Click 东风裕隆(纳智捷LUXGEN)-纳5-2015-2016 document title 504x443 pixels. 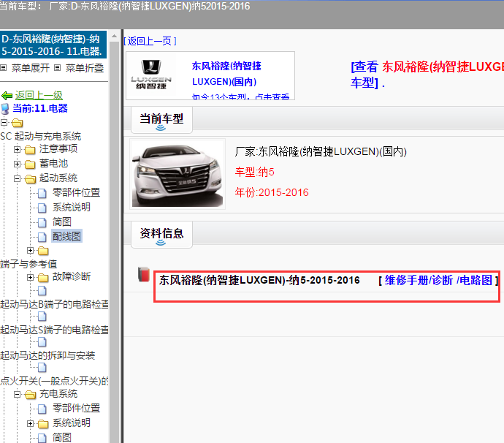tap(259, 280)
